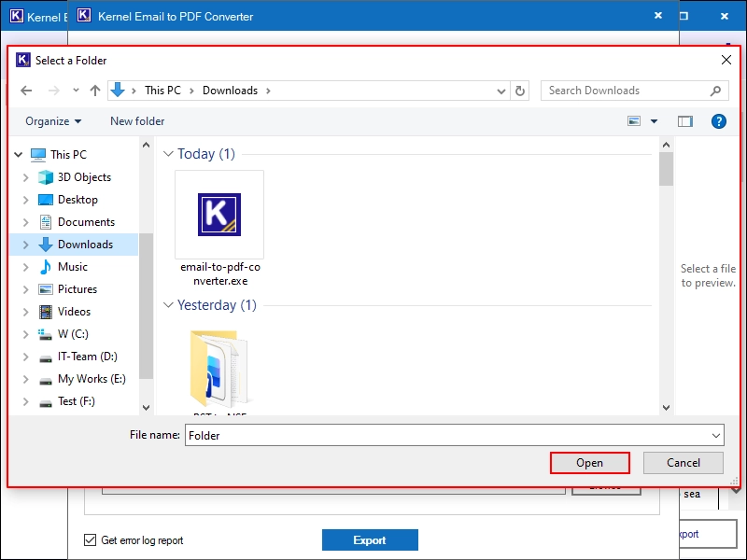Select Documents in the navigation tree
The height and width of the screenshot is (560, 747).
click(86, 222)
